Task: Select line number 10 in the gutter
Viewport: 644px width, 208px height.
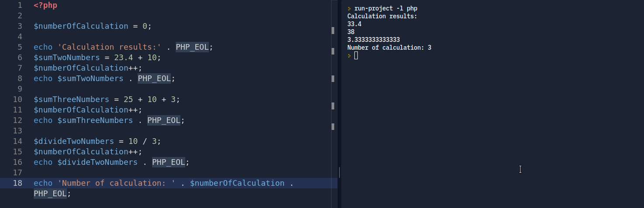Action: click(17, 99)
